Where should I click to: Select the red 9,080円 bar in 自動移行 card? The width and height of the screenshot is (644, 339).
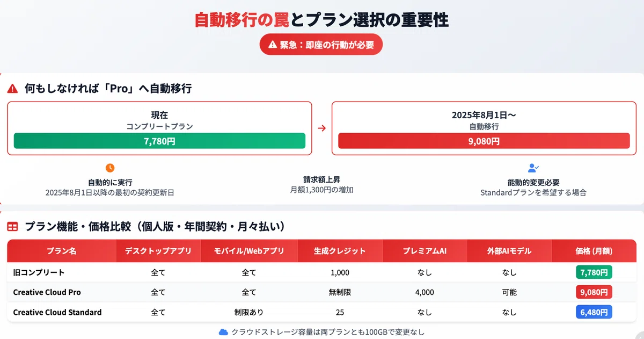(484, 141)
